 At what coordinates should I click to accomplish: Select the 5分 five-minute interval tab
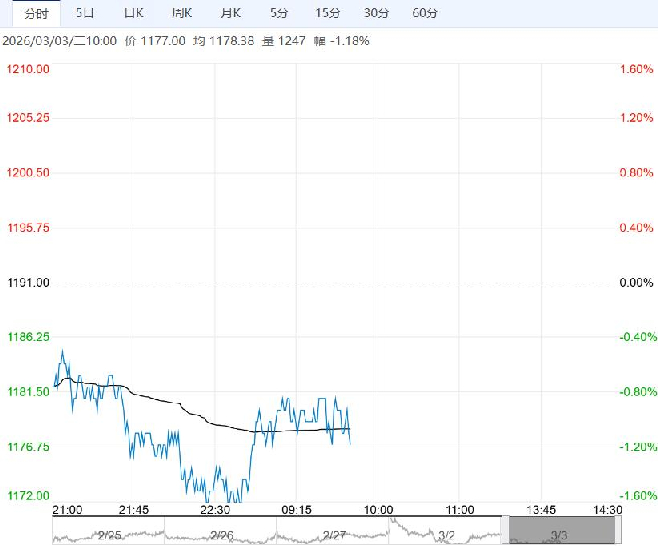279,13
